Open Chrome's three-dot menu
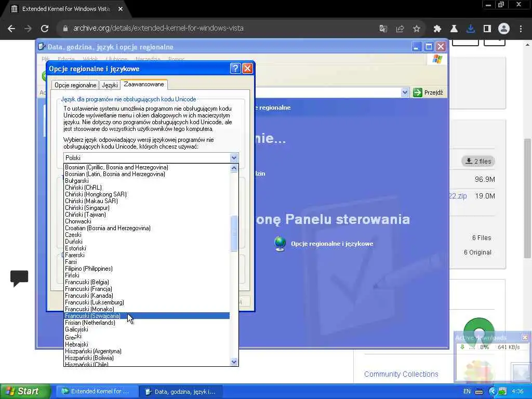Viewport: 532px width, 399px height. (x=521, y=29)
